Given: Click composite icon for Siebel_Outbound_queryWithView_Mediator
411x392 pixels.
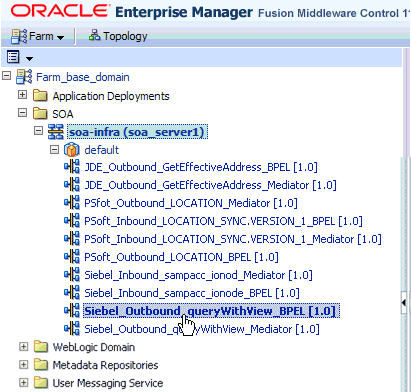Looking at the screenshot, I should (x=72, y=328).
